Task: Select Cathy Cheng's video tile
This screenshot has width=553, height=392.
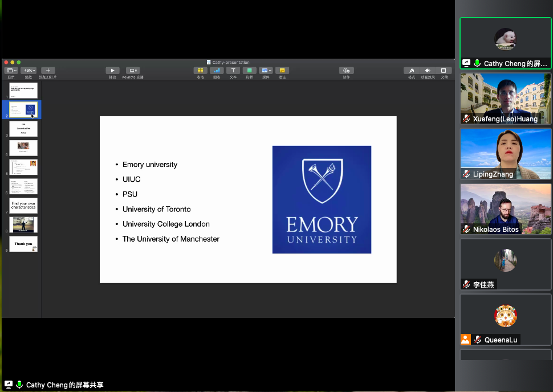Action: pos(505,43)
